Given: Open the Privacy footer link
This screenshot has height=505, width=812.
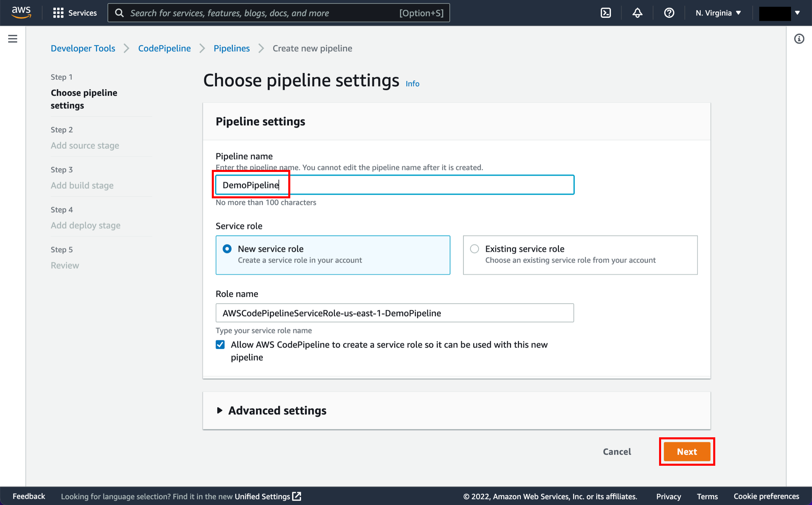Looking at the screenshot, I should (x=669, y=496).
